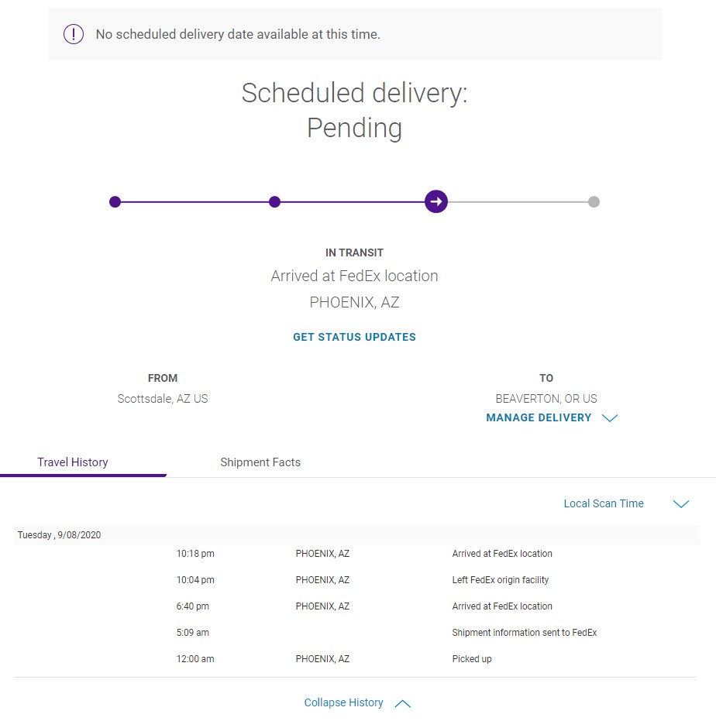Switch to the Shipment Facts tab
The image size is (716, 728).
pyautogui.click(x=260, y=462)
